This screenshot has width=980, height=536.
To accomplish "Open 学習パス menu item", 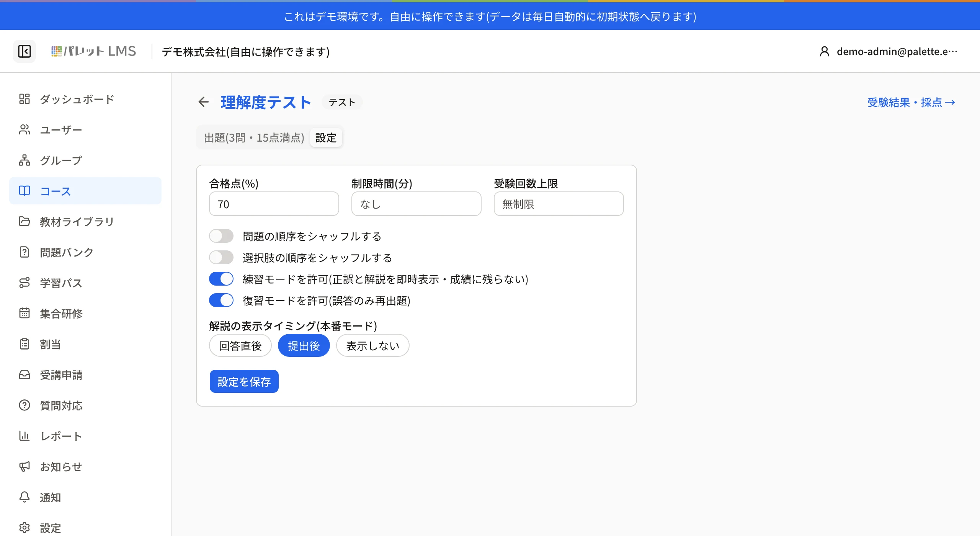I will click(x=85, y=283).
